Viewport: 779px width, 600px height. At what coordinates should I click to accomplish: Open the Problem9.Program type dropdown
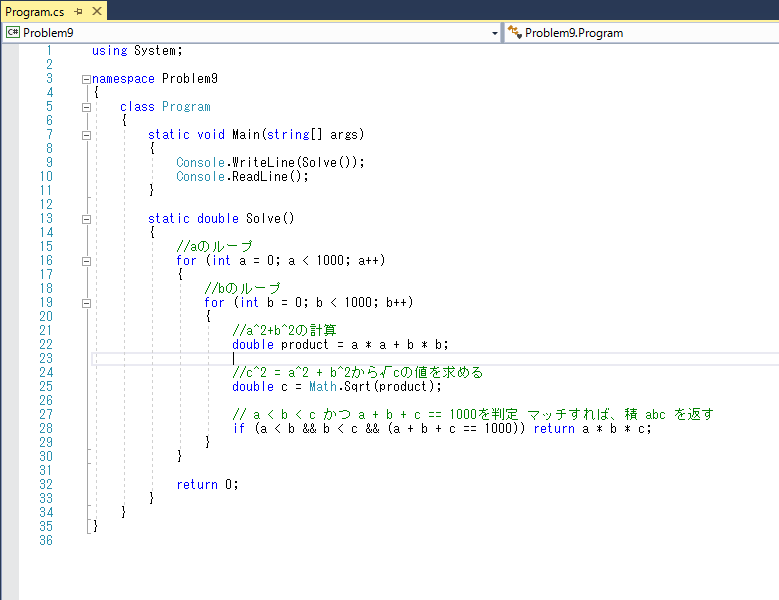(x=641, y=33)
